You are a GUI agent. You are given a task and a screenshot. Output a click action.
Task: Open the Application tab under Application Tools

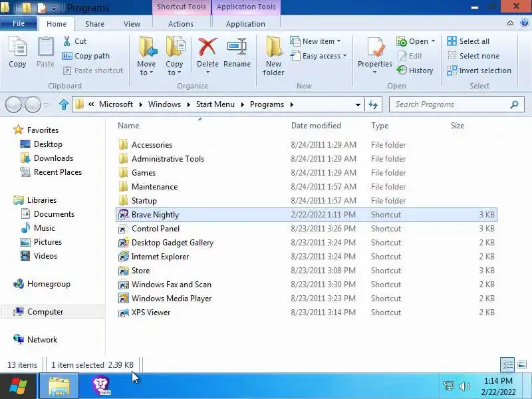(x=245, y=24)
